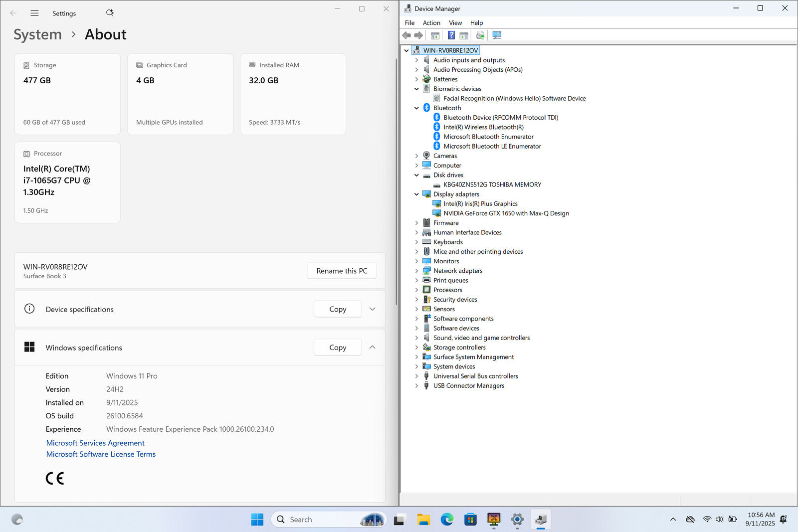Image resolution: width=798 pixels, height=532 pixels.
Task: Click the Scan for hardware changes toolbar icon
Action: (497, 35)
